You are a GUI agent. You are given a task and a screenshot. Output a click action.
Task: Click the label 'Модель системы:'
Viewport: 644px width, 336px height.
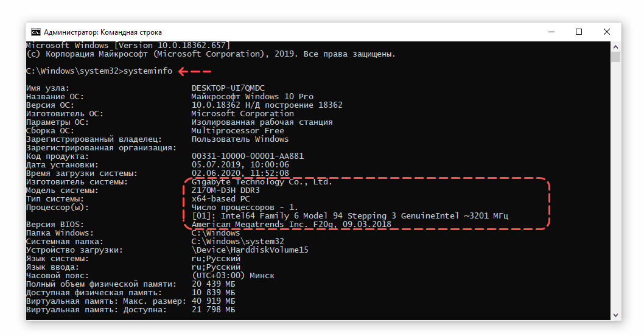pyautogui.click(x=63, y=190)
